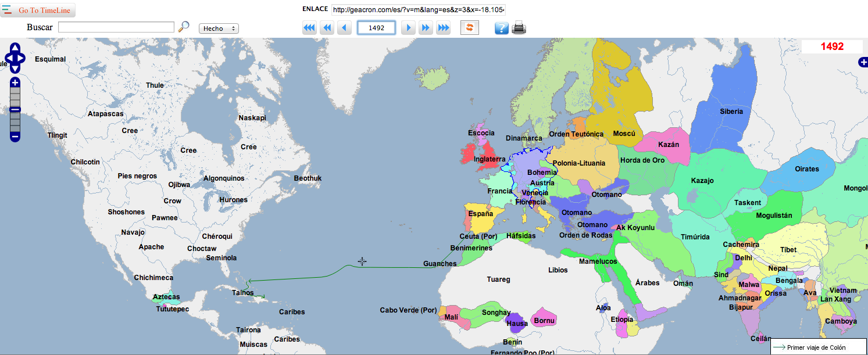Jump to earliest year with triple-left arrow
The image size is (868, 355).
(309, 27)
